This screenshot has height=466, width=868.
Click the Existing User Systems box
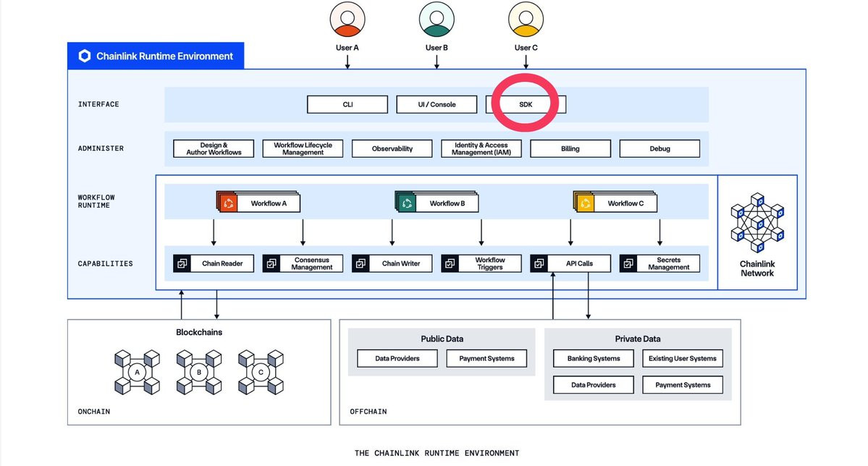pyautogui.click(x=683, y=359)
